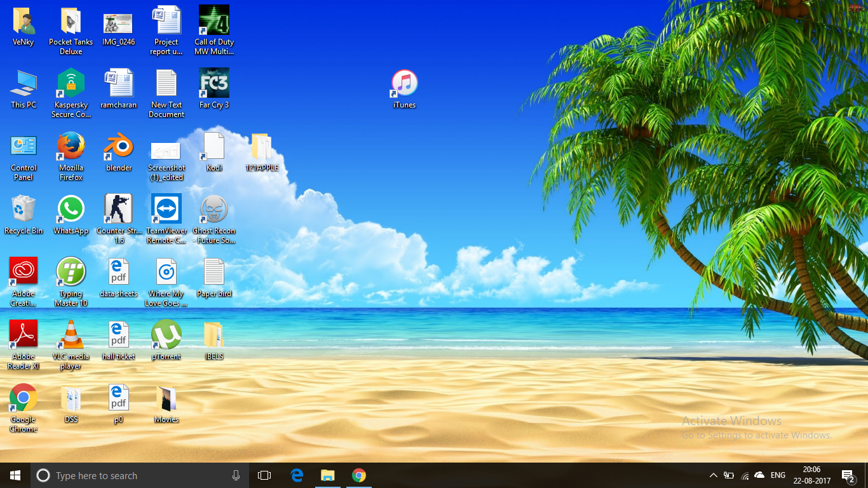Select the Recycle Bin icon
Image resolution: width=868 pixels, height=488 pixels.
tap(24, 215)
